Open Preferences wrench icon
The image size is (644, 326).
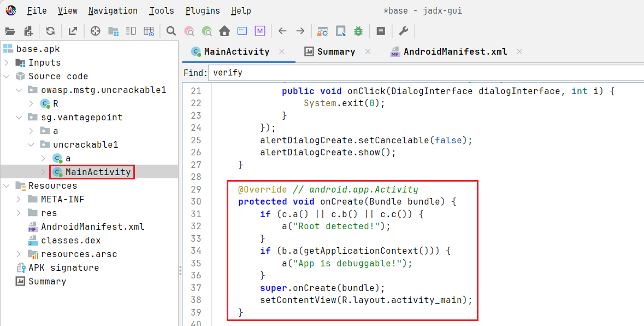pos(403,31)
